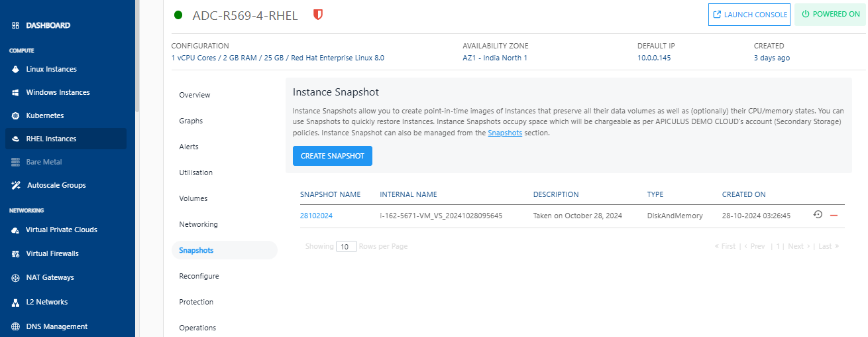
Task: Click the NAT Gateways icon
Action: tap(15, 278)
